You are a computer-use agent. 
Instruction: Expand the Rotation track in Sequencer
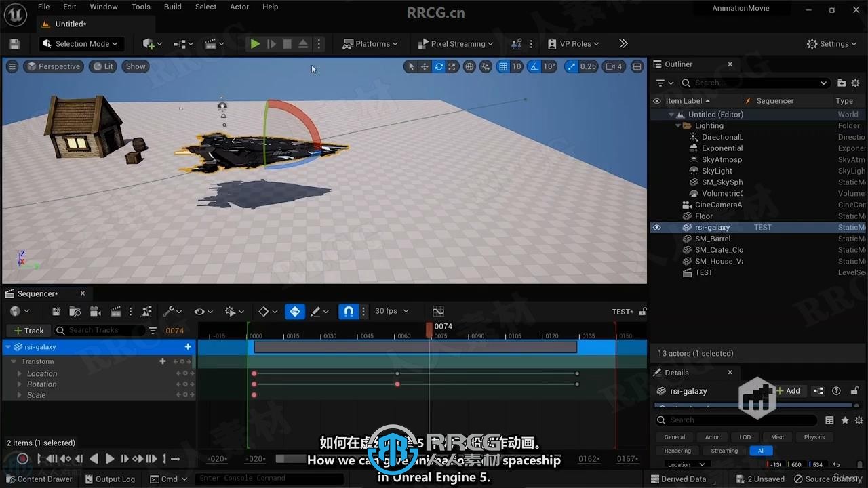(x=20, y=384)
